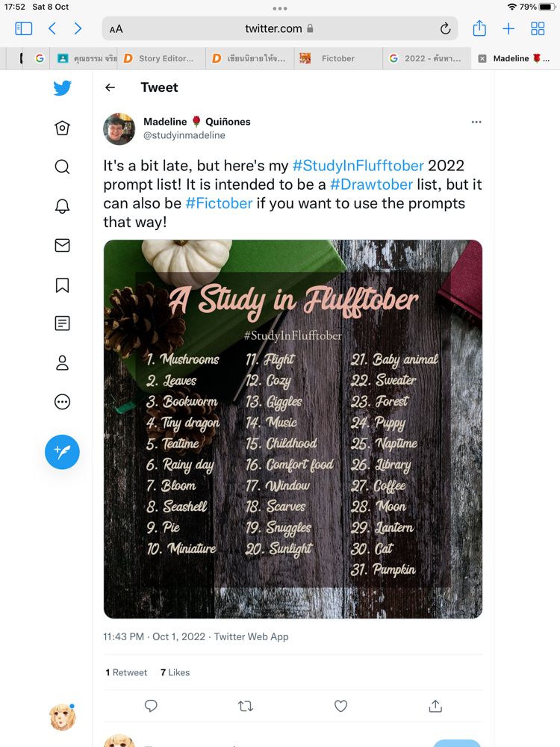This screenshot has height=747, width=560.
Task: Compose a new tweet
Action: tap(62, 452)
